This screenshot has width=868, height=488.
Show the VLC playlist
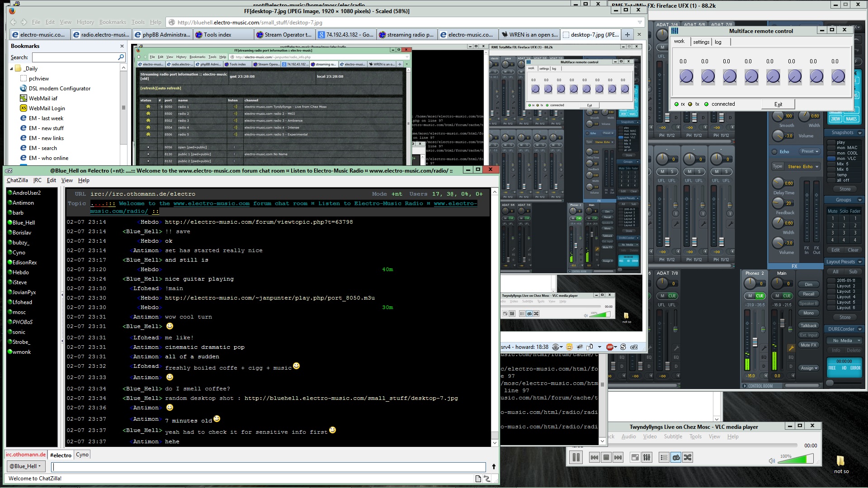(664, 457)
